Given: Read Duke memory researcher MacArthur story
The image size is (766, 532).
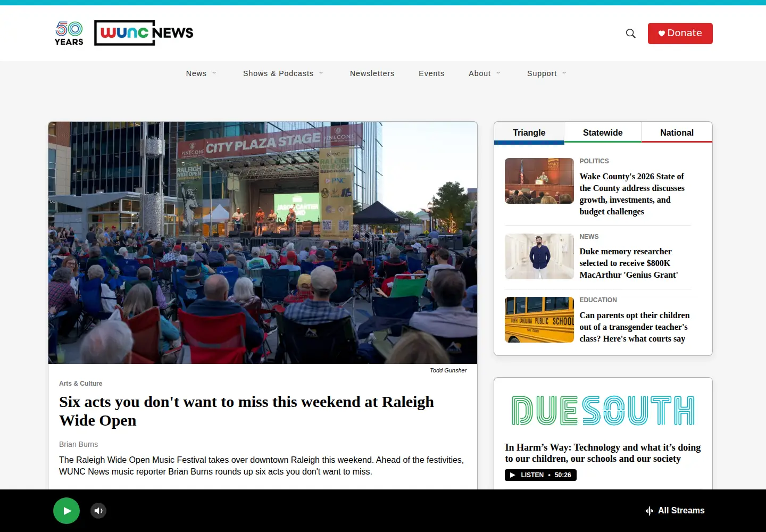Looking at the screenshot, I should tap(629, 263).
